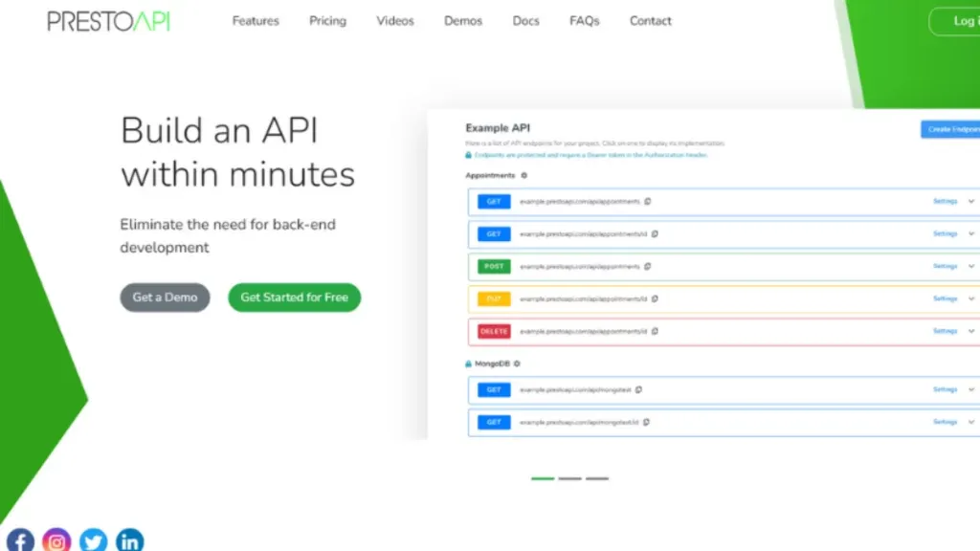Open Settings for GET appointments list endpoint
This screenshot has width=980, height=551.
[x=945, y=201]
